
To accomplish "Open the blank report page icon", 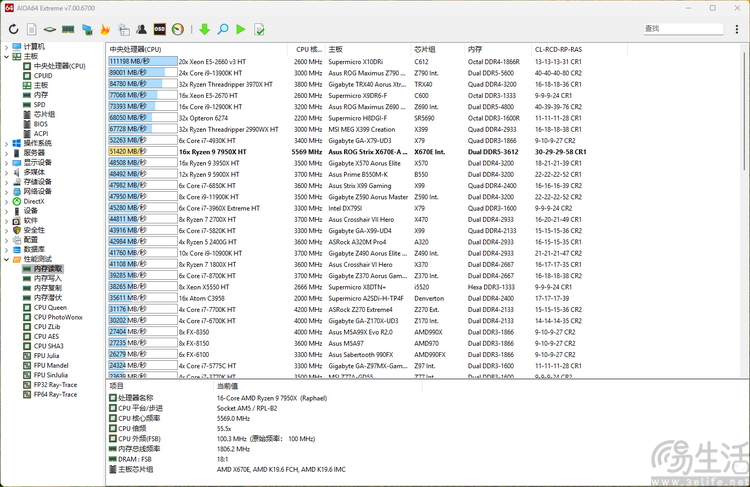I will pos(32,29).
